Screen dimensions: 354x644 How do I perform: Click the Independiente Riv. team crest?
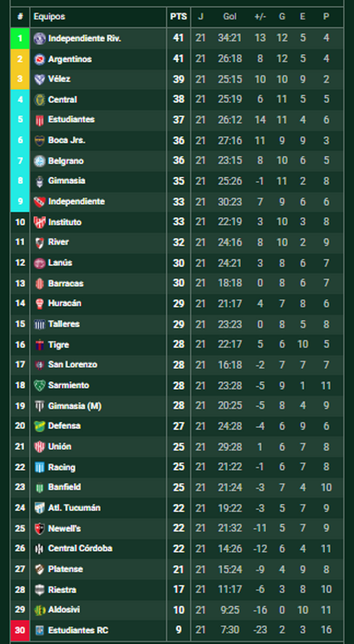click(39, 39)
